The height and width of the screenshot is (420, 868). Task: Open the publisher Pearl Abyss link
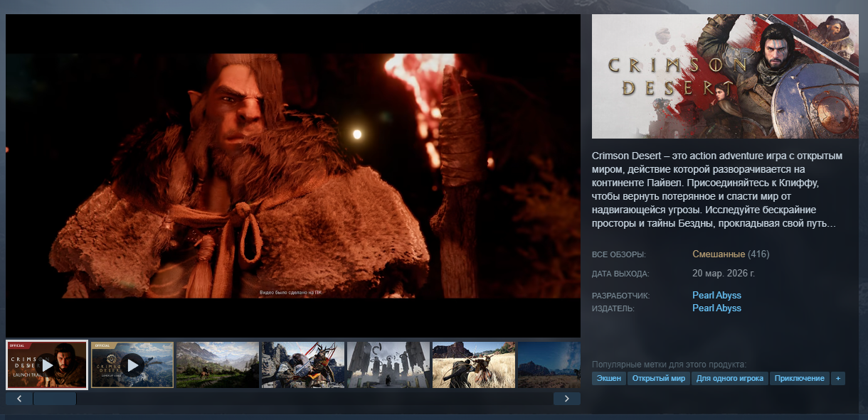pyautogui.click(x=716, y=308)
